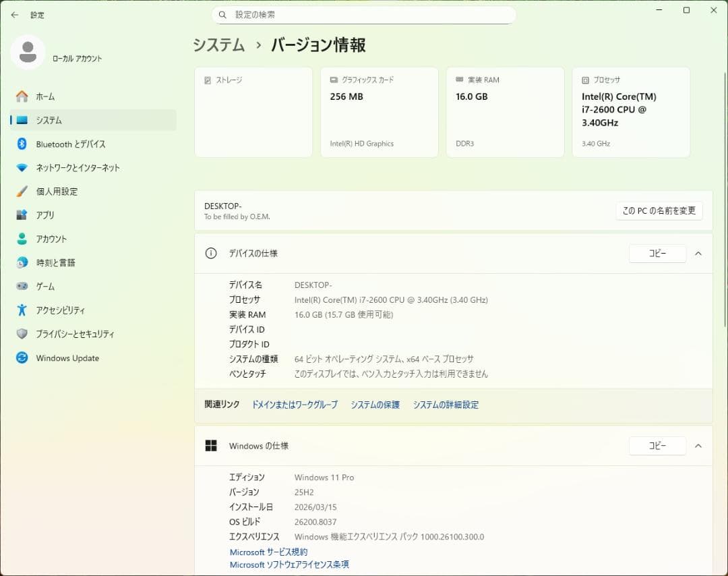Click the System monitor icon in sidebar
The height and width of the screenshot is (576, 728).
[x=22, y=120]
